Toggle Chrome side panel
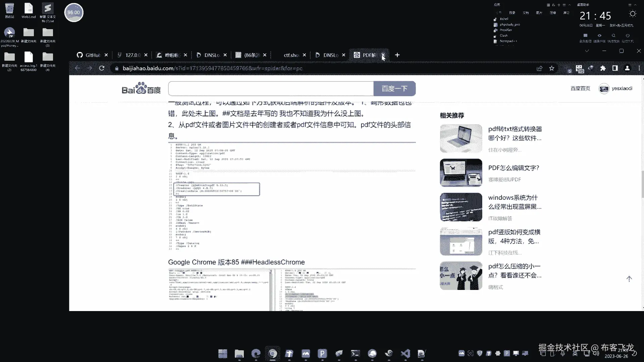This screenshot has height=362, width=644. 615,68
